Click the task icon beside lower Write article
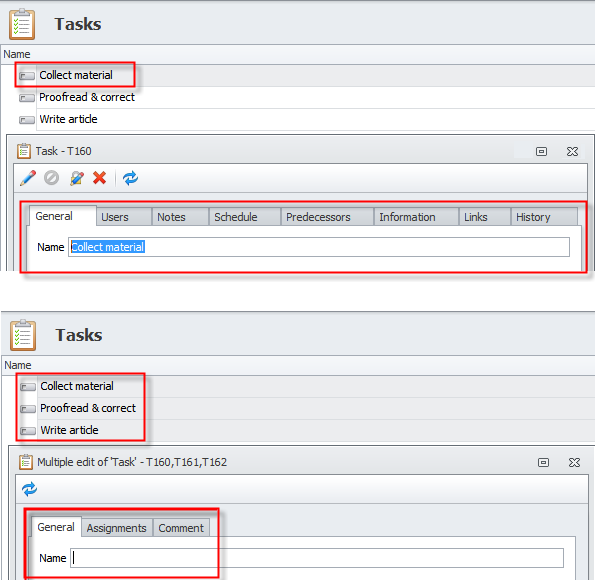 tap(28, 431)
